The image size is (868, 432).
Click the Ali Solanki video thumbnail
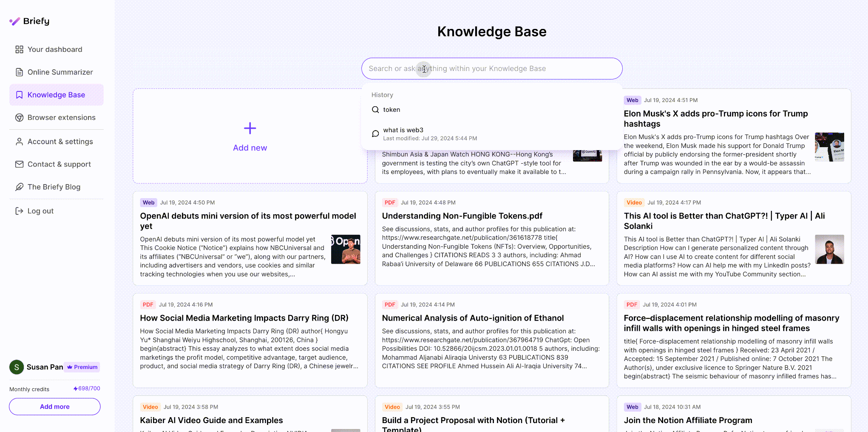pos(829,249)
